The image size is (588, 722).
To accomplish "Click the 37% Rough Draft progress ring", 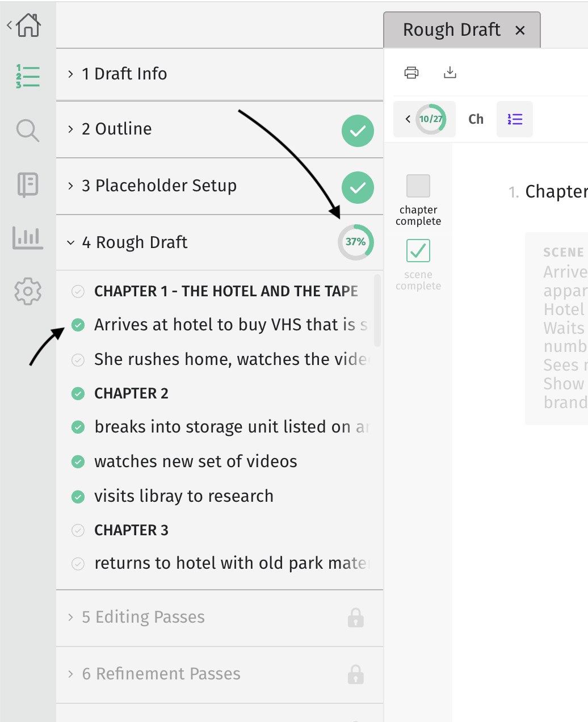I will coord(356,242).
